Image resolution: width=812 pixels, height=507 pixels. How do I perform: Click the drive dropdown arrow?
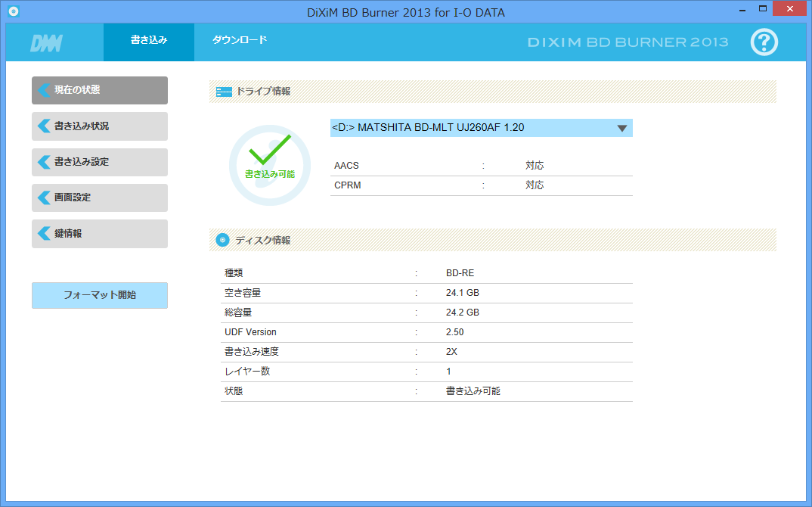[622, 128]
